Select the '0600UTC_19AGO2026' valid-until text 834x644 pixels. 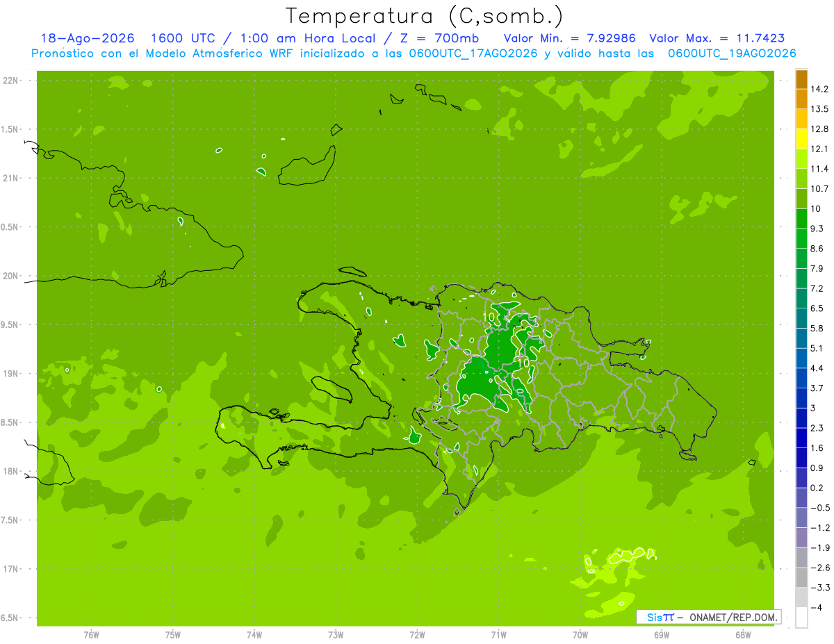pyautogui.click(x=732, y=53)
